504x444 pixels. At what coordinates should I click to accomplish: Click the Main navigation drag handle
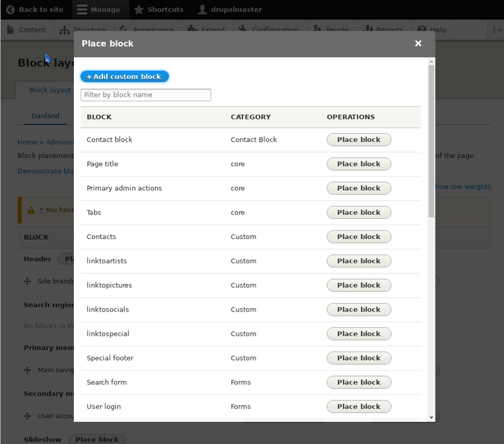(x=28, y=370)
